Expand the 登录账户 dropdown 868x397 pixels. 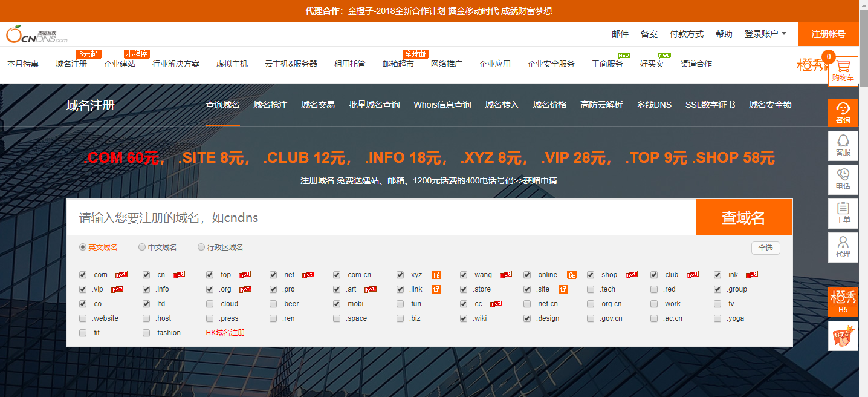coord(765,34)
